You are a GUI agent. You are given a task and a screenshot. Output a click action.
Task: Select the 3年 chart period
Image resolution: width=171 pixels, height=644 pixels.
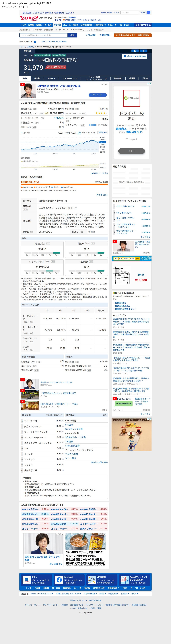(83, 132)
